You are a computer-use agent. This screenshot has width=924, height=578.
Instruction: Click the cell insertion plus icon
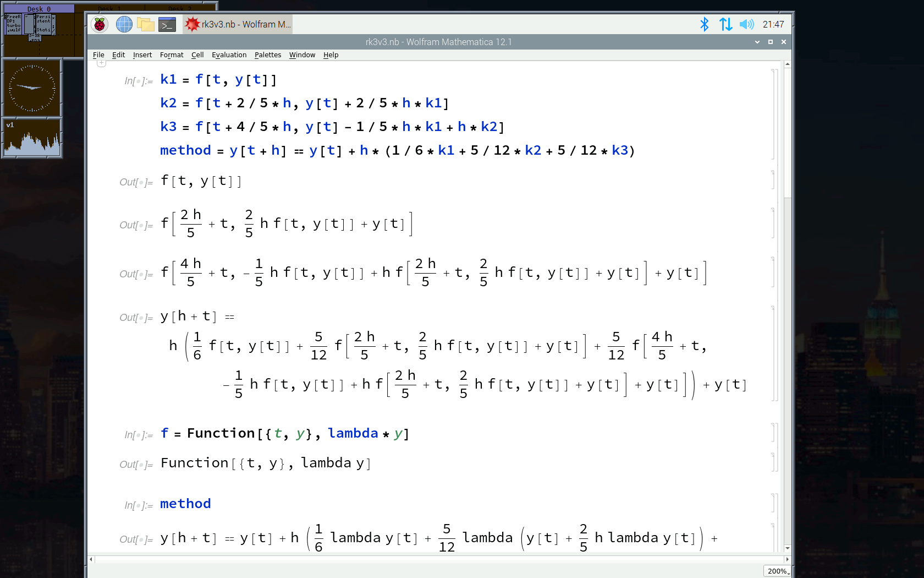point(101,63)
